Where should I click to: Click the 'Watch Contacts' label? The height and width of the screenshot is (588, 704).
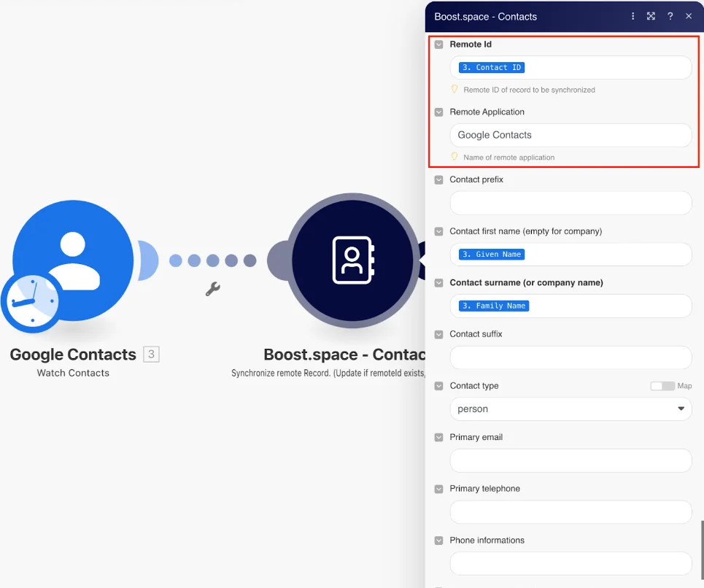(73, 373)
